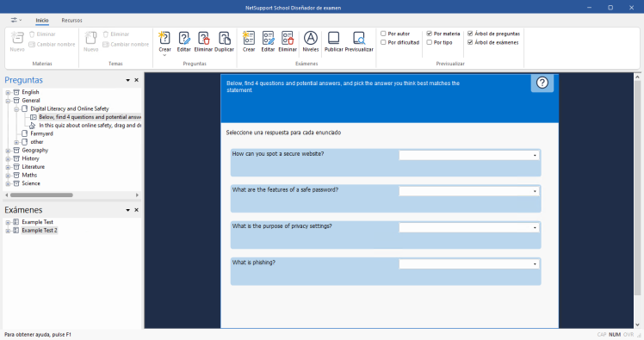Screen dimensions: 644x340
Task: Switch to the Recursos ribbon tab
Action: tap(71, 20)
